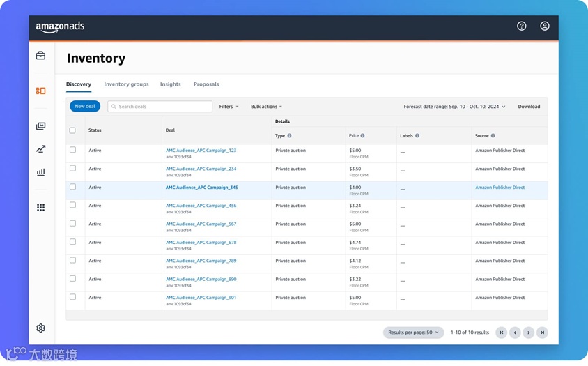
Task: Switch to the Insights tab
Action: click(x=170, y=84)
